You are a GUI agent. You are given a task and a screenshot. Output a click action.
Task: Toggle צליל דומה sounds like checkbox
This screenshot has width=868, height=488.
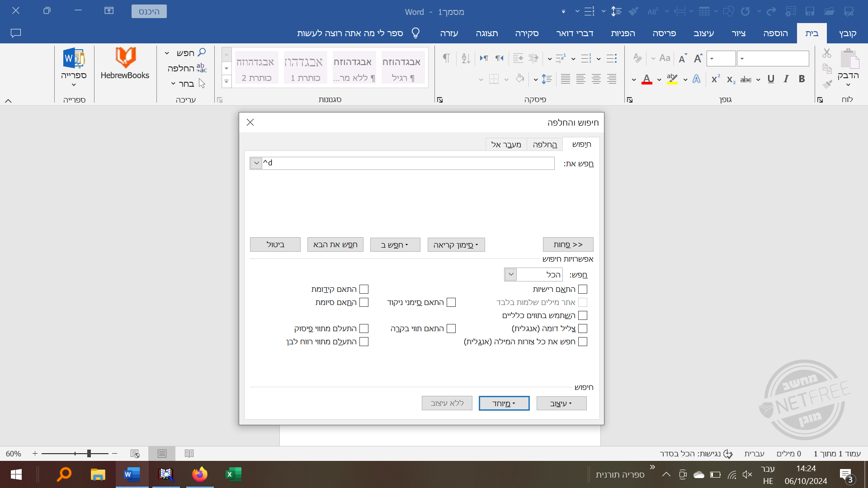click(x=583, y=328)
